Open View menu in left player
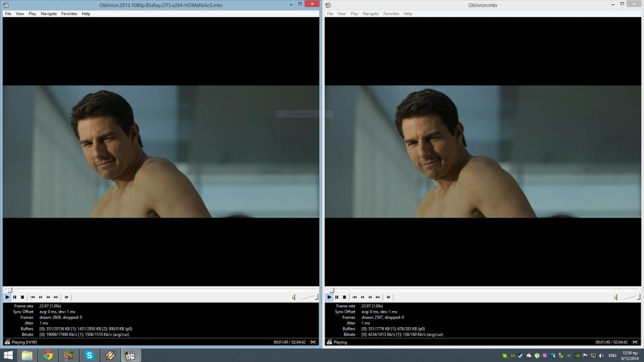Screen dimensions: 644x362 (x=20, y=14)
